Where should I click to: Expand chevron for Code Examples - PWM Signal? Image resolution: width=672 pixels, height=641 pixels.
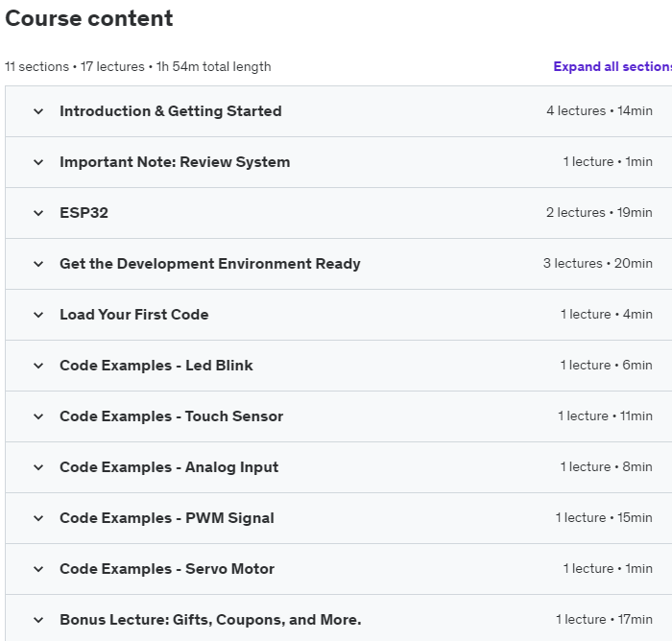(38, 518)
